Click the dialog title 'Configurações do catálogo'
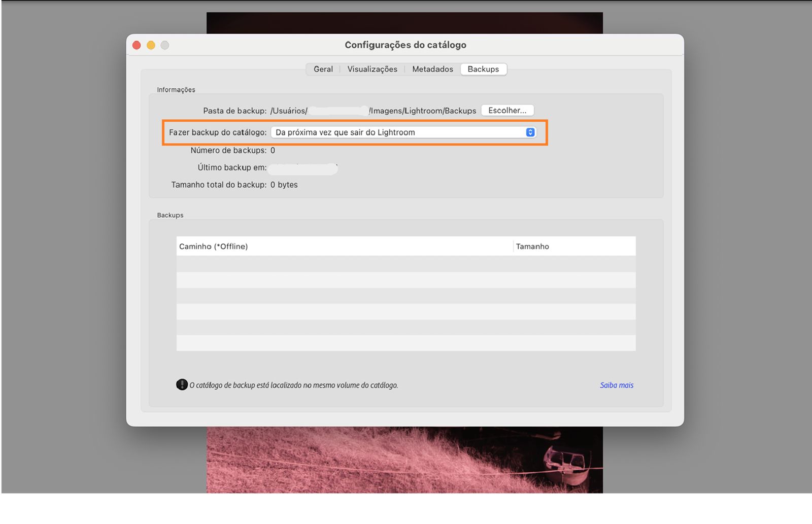812x524 pixels. pos(405,45)
